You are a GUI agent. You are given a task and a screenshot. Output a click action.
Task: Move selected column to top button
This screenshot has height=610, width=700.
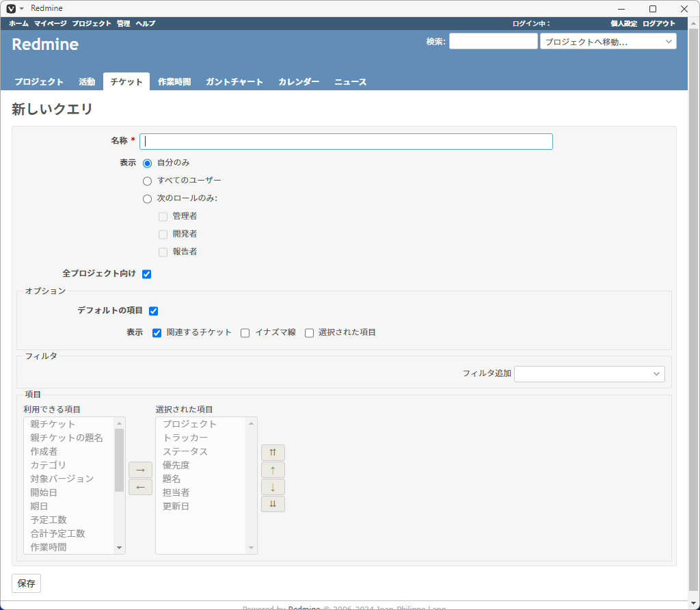(273, 452)
